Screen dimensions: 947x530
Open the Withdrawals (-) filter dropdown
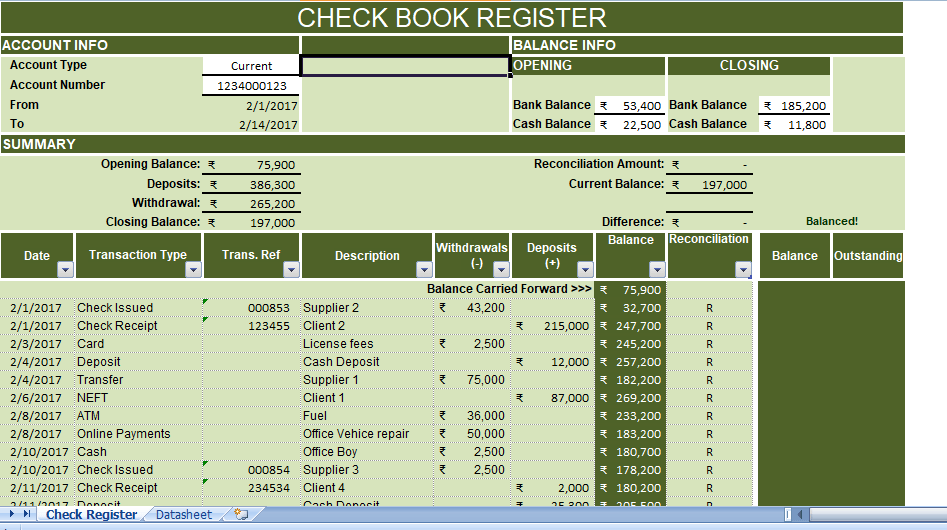tap(501, 269)
